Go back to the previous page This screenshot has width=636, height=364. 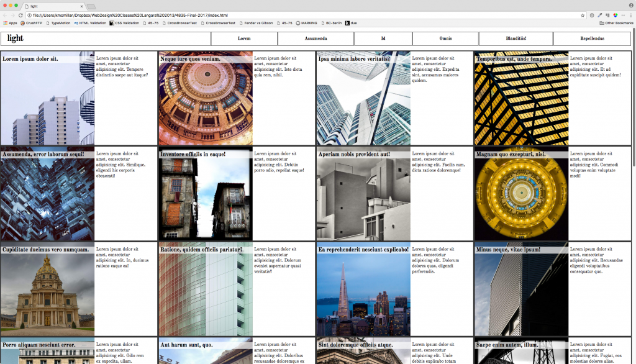click(5, 16)
